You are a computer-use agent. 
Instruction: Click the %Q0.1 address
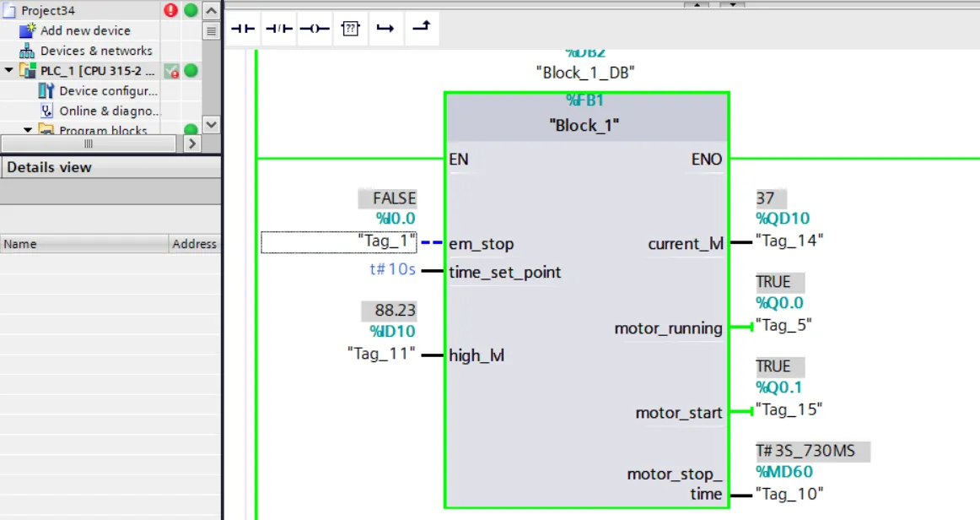click(x=778, y=387)
